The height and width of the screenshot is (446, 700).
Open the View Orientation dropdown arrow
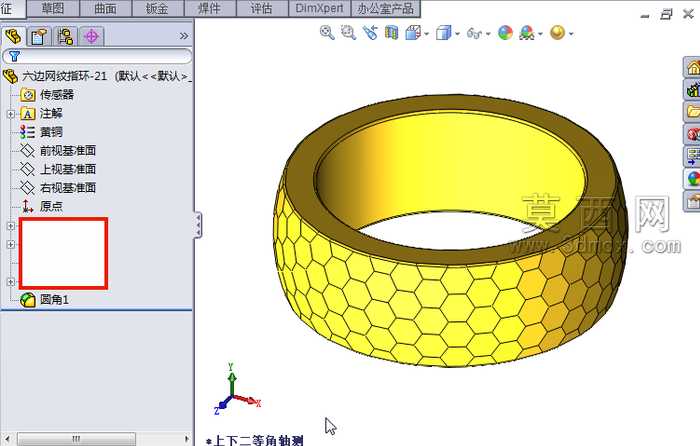tap(427, 34)
